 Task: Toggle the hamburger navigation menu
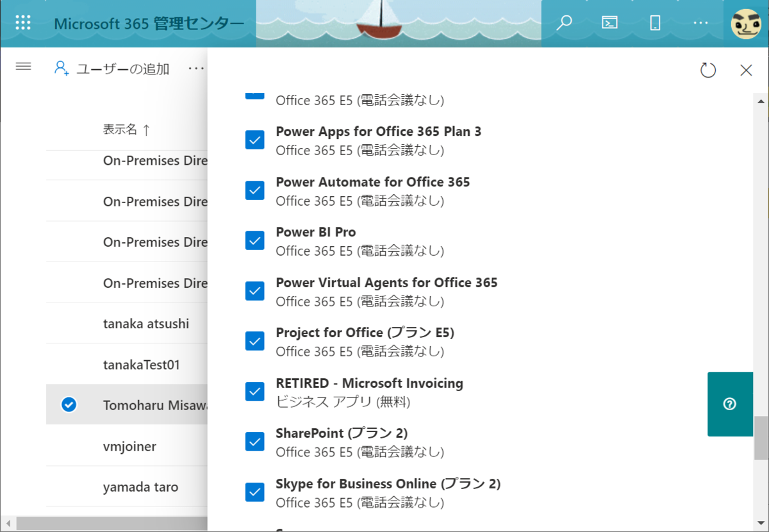pyautogui.click(x=24, y=67)
